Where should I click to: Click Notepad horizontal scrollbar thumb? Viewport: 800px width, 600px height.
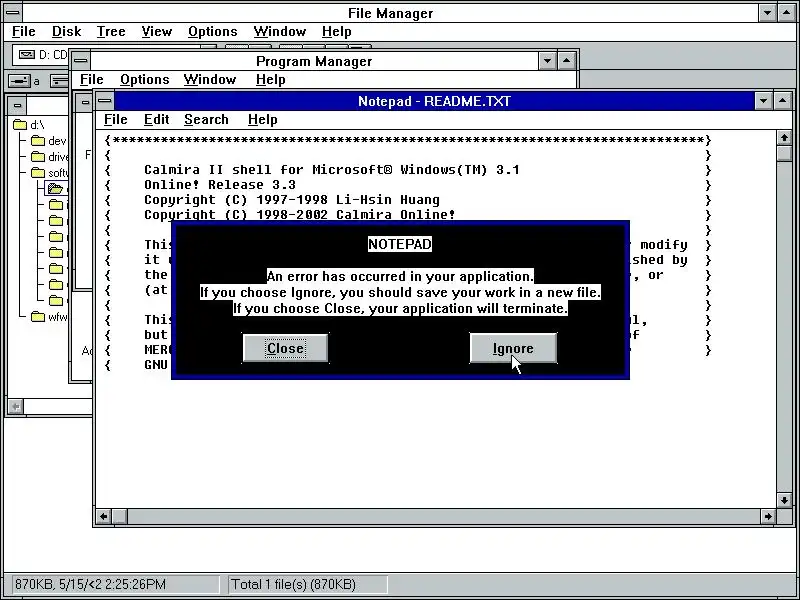coord(119,516)
